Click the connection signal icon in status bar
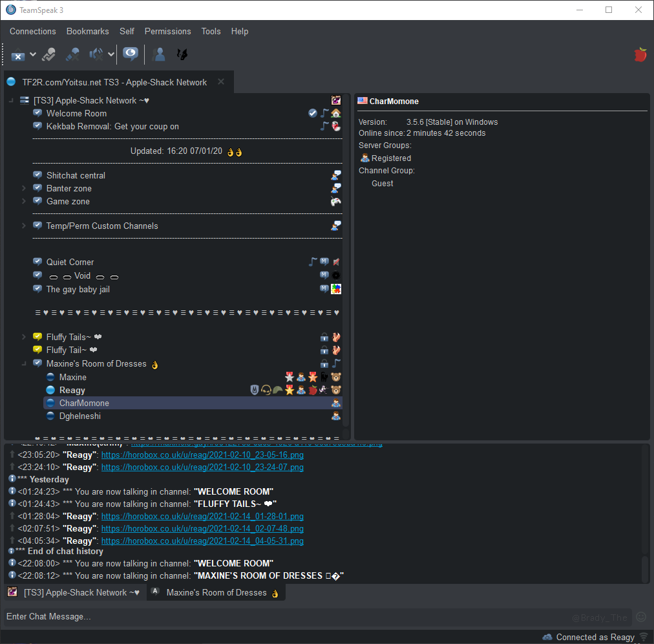 pyautogui.click(x=644, y=637)
